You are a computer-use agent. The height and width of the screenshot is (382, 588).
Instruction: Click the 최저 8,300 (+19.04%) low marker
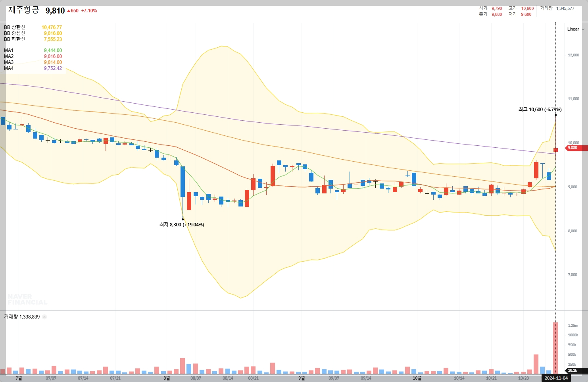181,225
